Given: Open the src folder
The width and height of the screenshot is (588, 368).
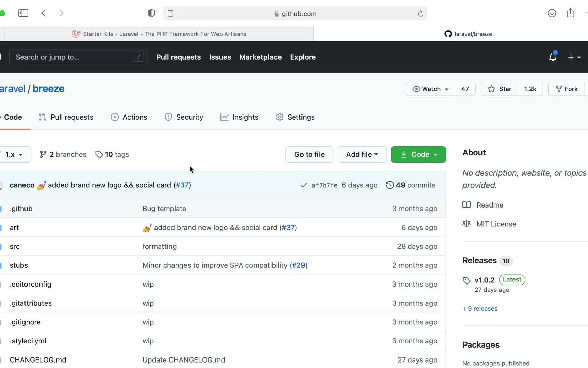Looking at the screenshot, I should click(x=15, y=246).
